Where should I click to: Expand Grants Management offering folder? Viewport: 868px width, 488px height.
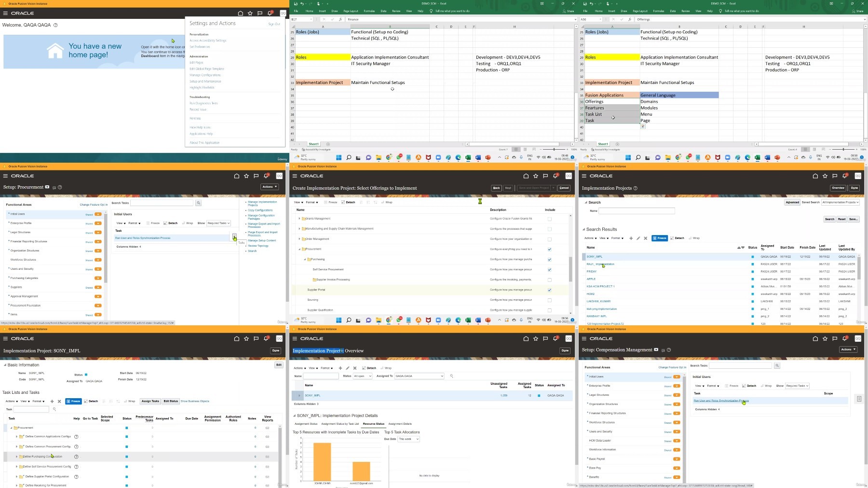point(299,219)
